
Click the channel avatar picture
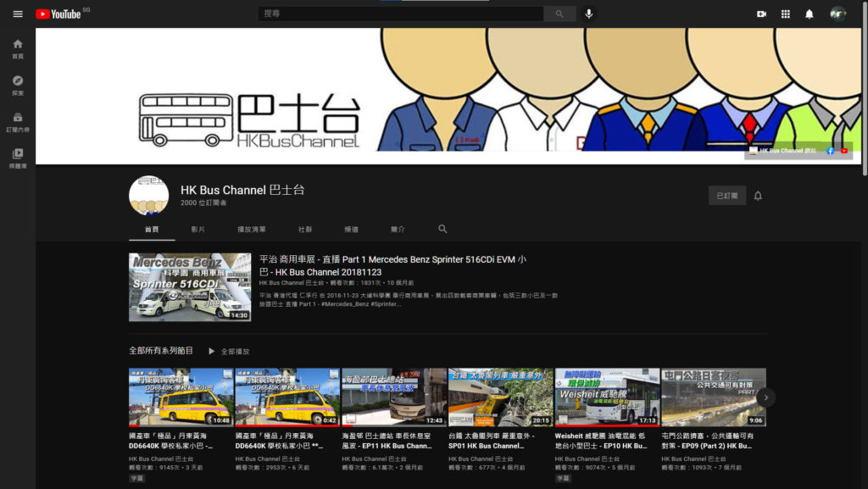click(x=149, y=196)
